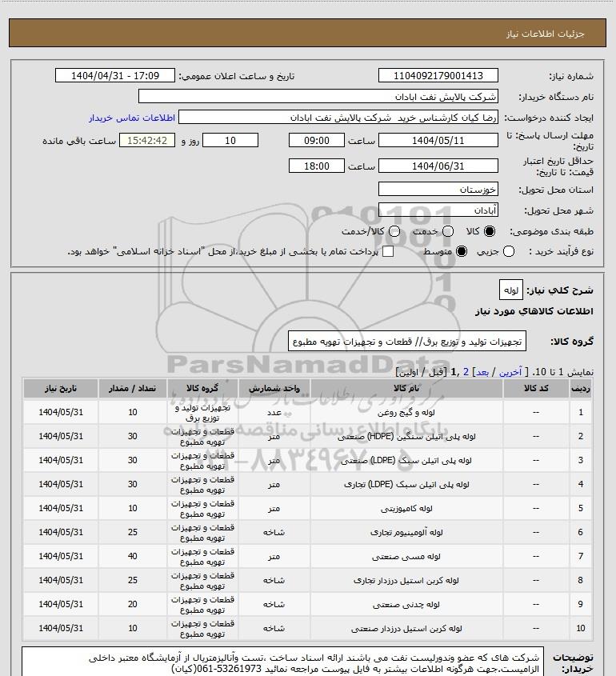
Task: Select row لوله چدنی صنعتی
Action: pos(308,605)
